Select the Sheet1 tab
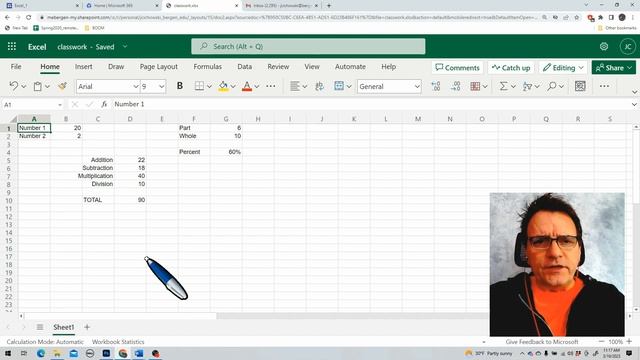640x360 pixels. tap(64, 327)
